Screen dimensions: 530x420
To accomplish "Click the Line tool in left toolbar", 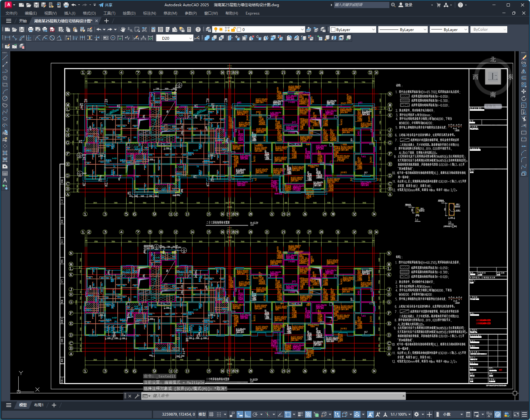I will [x=5, y=57].
